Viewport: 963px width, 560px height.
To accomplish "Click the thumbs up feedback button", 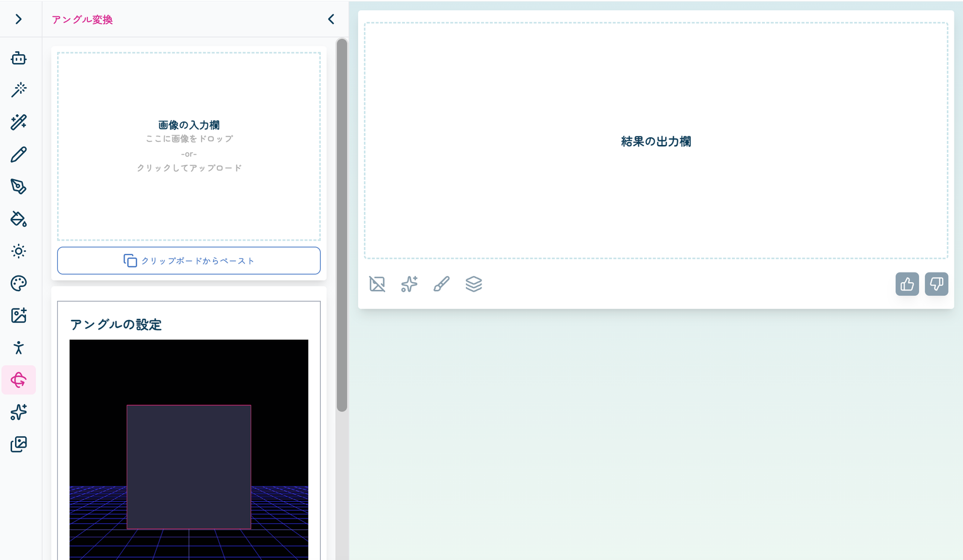I will tap(907, 284).
